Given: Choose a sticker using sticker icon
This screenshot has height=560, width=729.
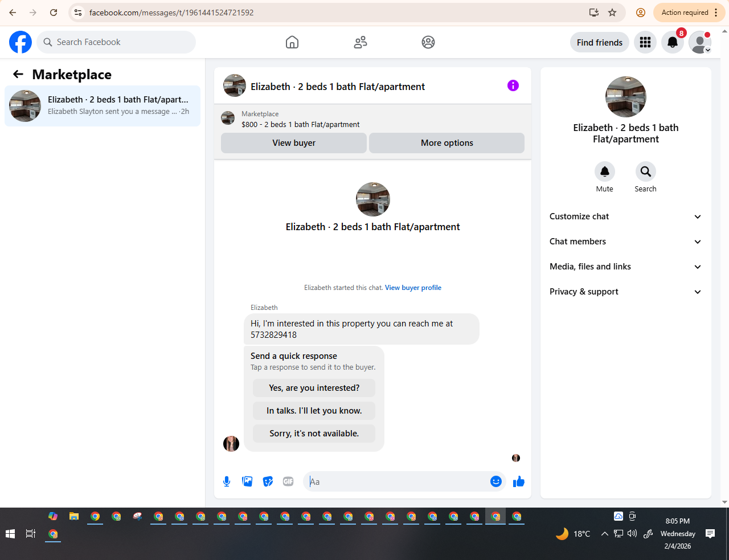Looking at the screenshot, I should [x=268, y=481].
